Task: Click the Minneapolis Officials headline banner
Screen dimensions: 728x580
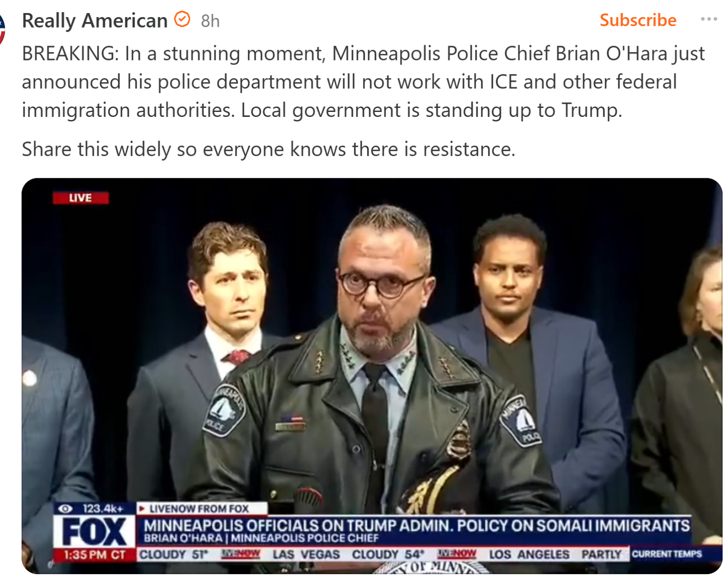Action: click(417, 525)
